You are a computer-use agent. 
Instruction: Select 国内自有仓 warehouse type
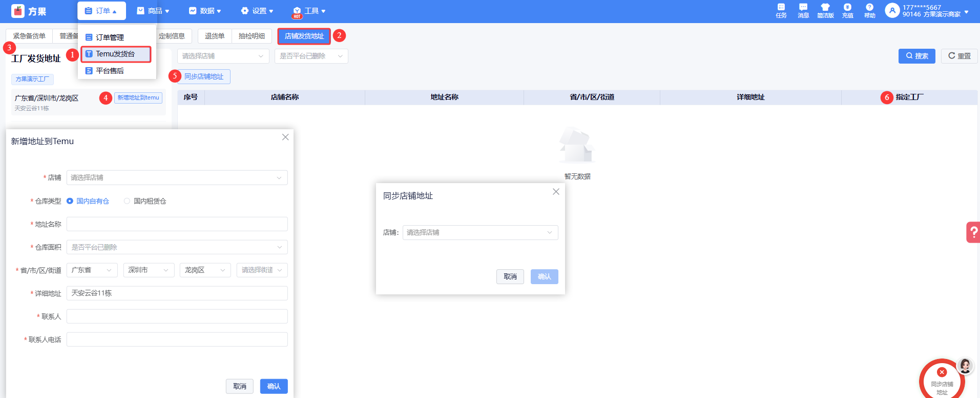[x=88, y=201]
